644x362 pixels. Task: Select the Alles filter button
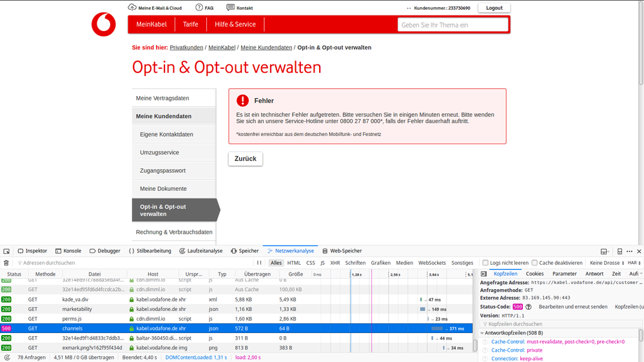(x=276, y=263)
